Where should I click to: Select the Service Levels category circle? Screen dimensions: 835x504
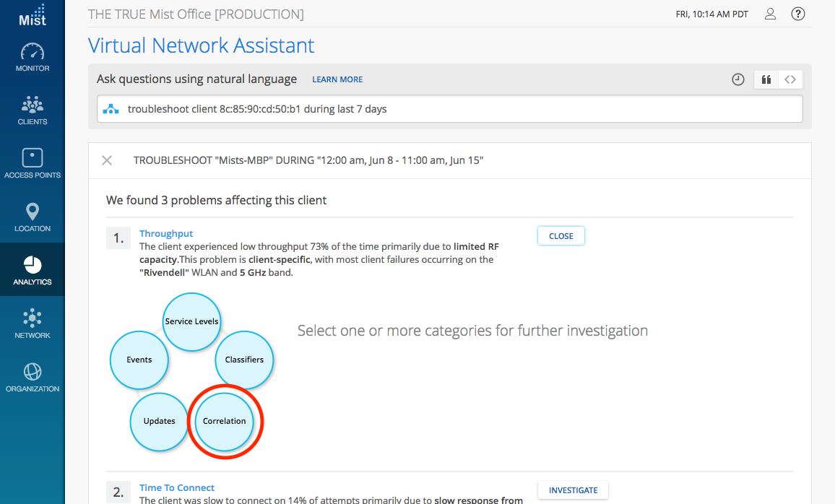click(191, 321)
